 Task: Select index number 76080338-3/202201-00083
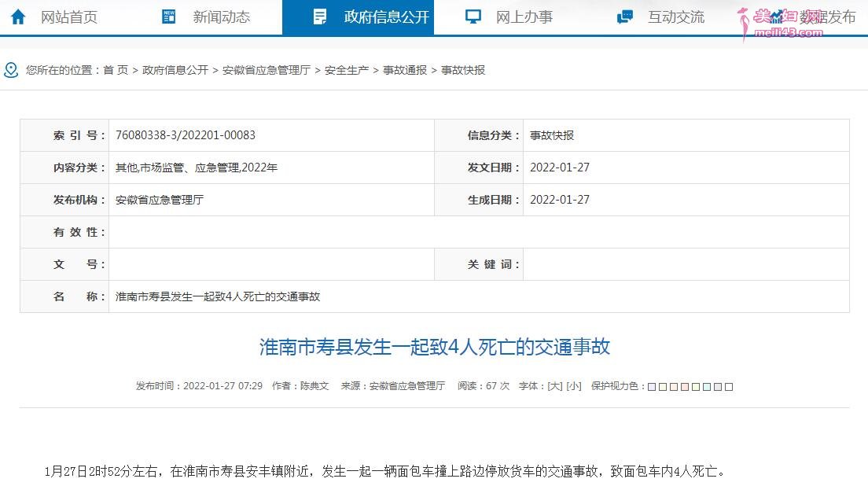(186, 135)
